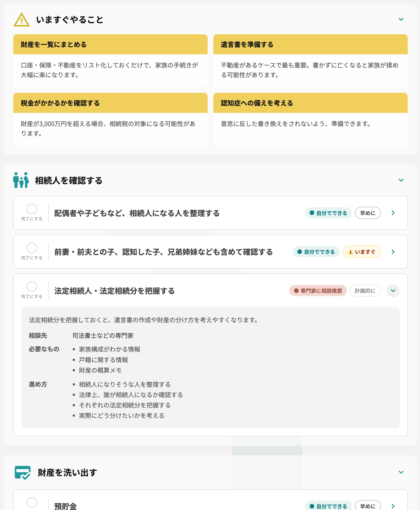
Task: Click list item 戸籍に関する情報
Action: point(104,360)
